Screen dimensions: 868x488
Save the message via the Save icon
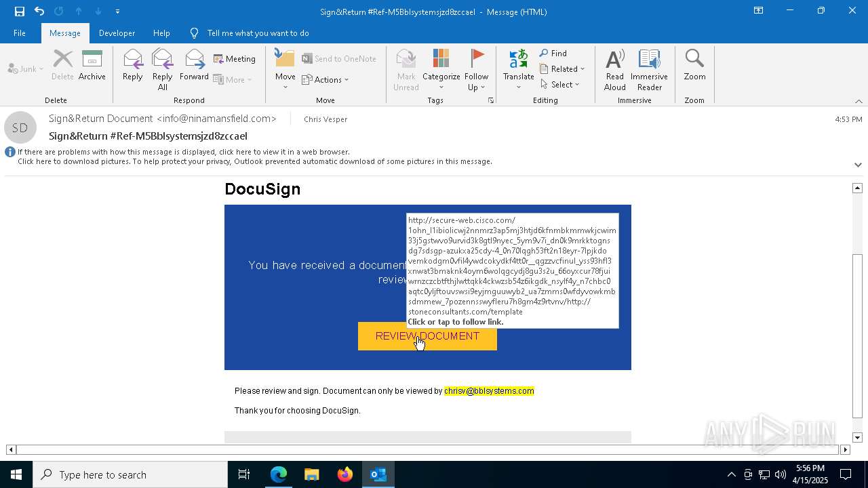pyautogui.click(x=19, y=11)
